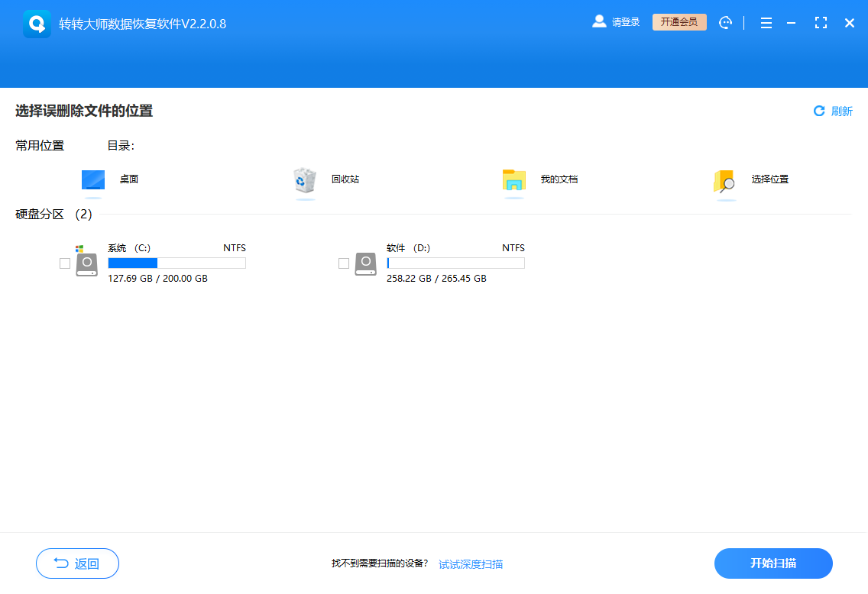
Task: Open the 回收站 (Recycle Bin) recovery icon
Action: (x=304, y=182)
